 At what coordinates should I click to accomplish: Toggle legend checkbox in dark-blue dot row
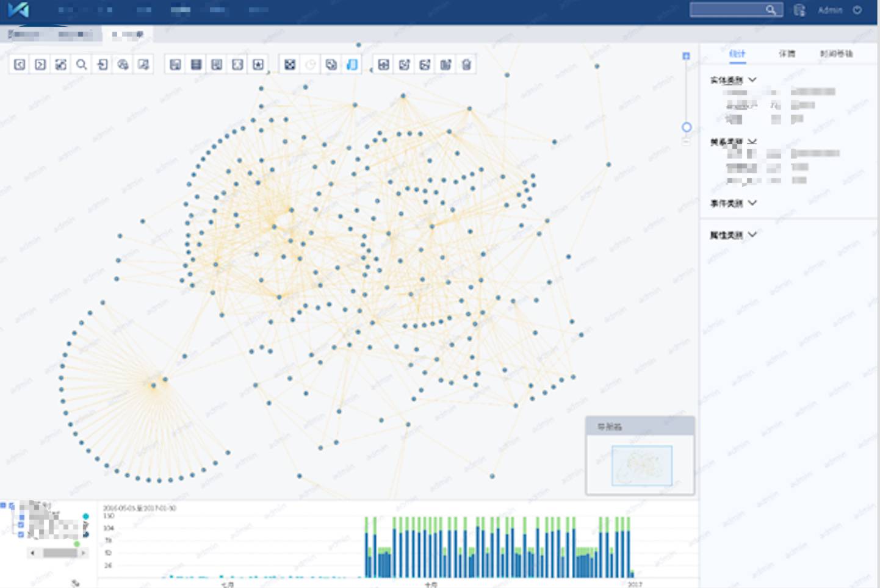pos(21,534)
